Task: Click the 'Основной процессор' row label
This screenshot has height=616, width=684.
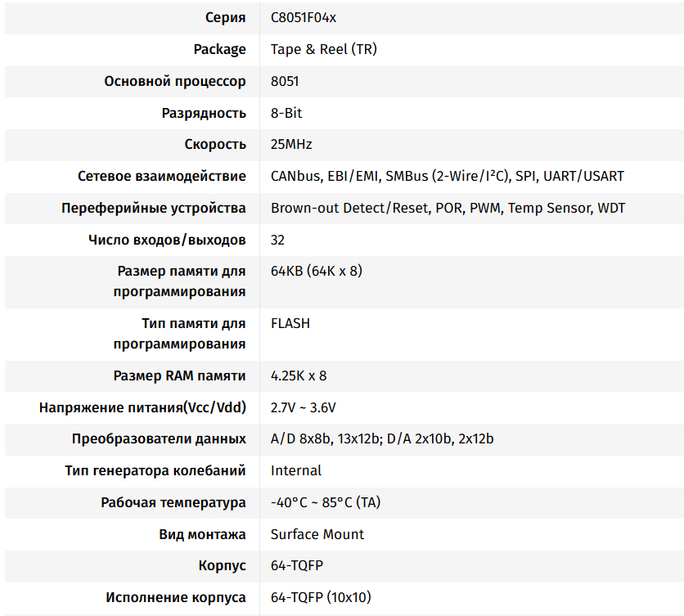Action: tap(175, 81)
